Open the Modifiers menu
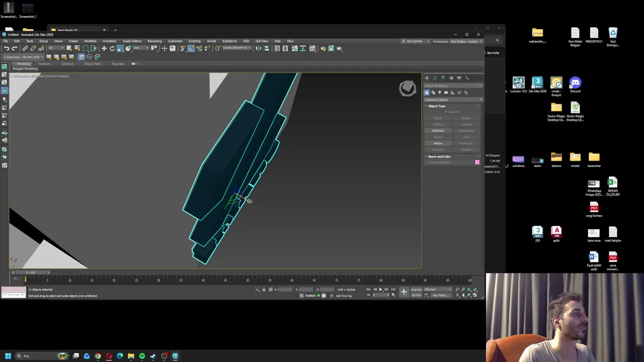This screenshot has width=644, height=362. click(91, 41)
